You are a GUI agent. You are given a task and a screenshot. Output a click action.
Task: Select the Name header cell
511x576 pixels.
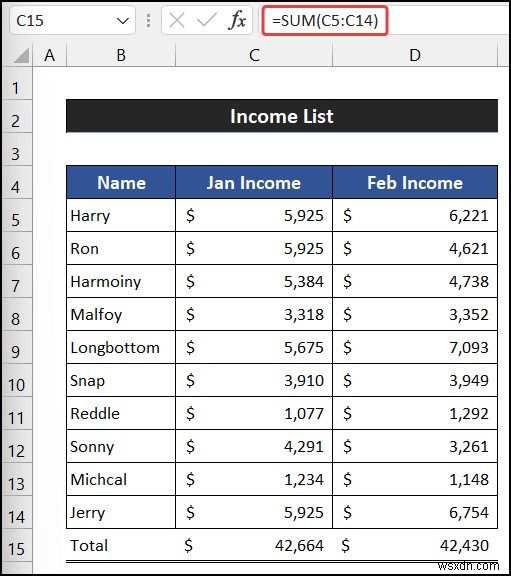tap(121, 183)
